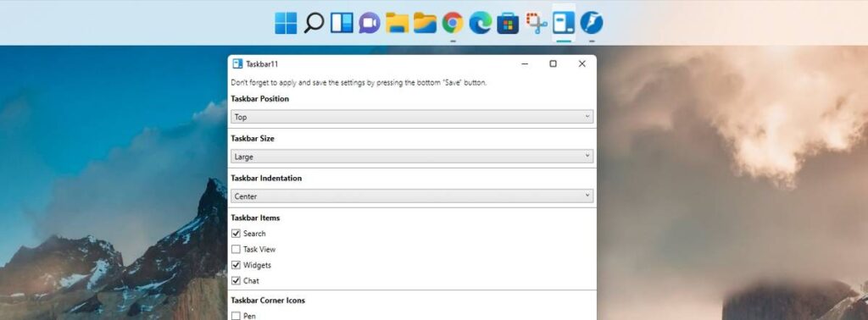Screen dimensions: 868x320
Task: Expand the Taskbar Position dropdown showing Top
Action: coord(412,117)
